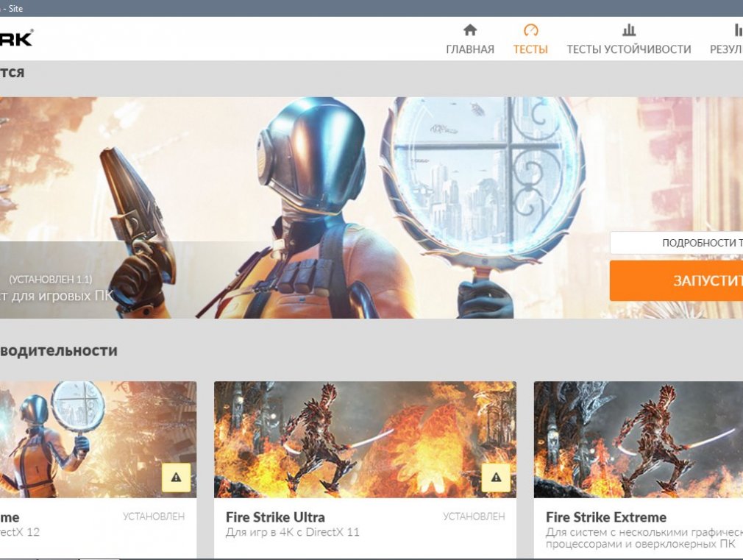Screen dimensions: 743x560
Task: Click the 'Для игр в 4K с DirectX 11' description
Action: (x=292, y=532)
